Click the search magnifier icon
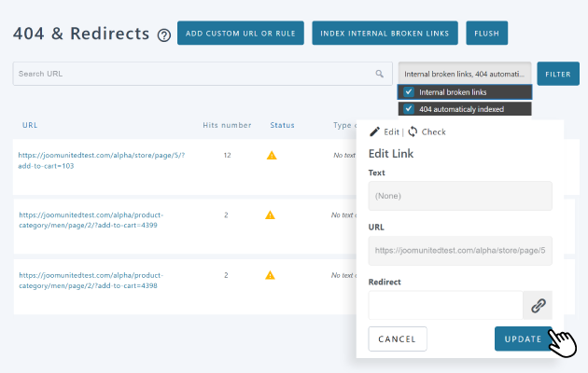The height and width of the screenshot is (373, 588). 379,74
